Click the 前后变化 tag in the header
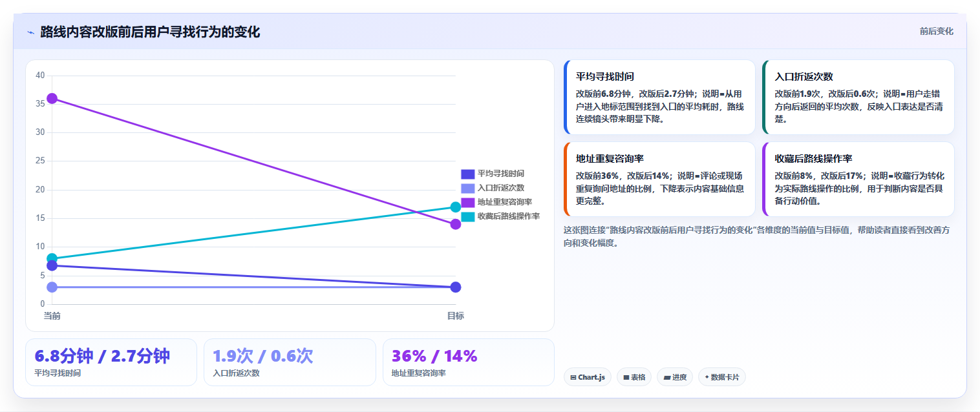Screen dimensions: 980x412 936,32
